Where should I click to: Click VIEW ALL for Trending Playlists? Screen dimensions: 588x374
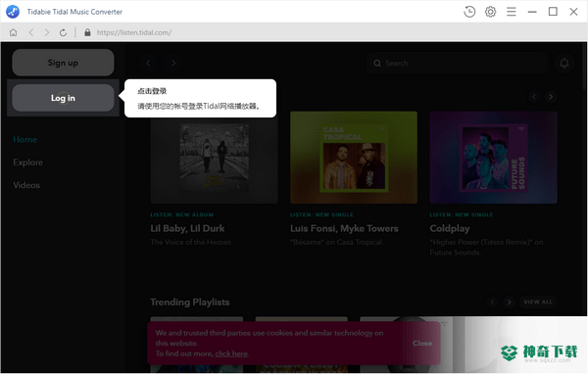tap(538, 303)
